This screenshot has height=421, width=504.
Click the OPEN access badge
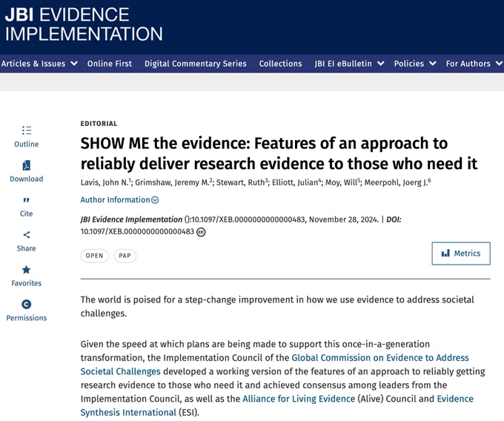point(95,256)
